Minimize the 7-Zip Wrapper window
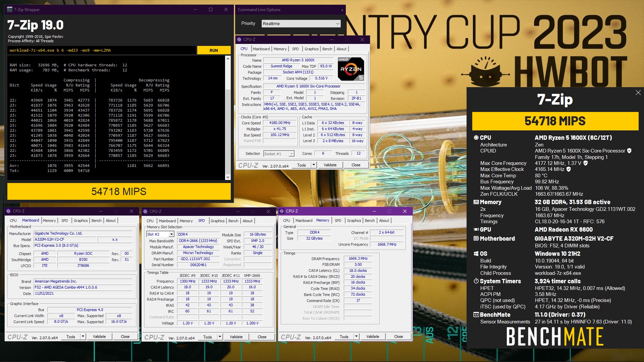The image size is (644, 362). pyautogui.click(x=195, y=9)
